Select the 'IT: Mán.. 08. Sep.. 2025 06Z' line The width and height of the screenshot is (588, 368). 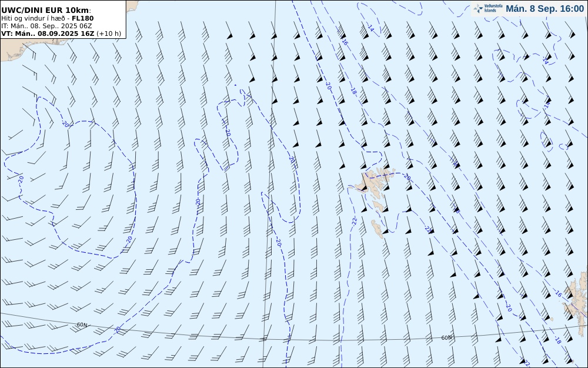tap(46, 26)
